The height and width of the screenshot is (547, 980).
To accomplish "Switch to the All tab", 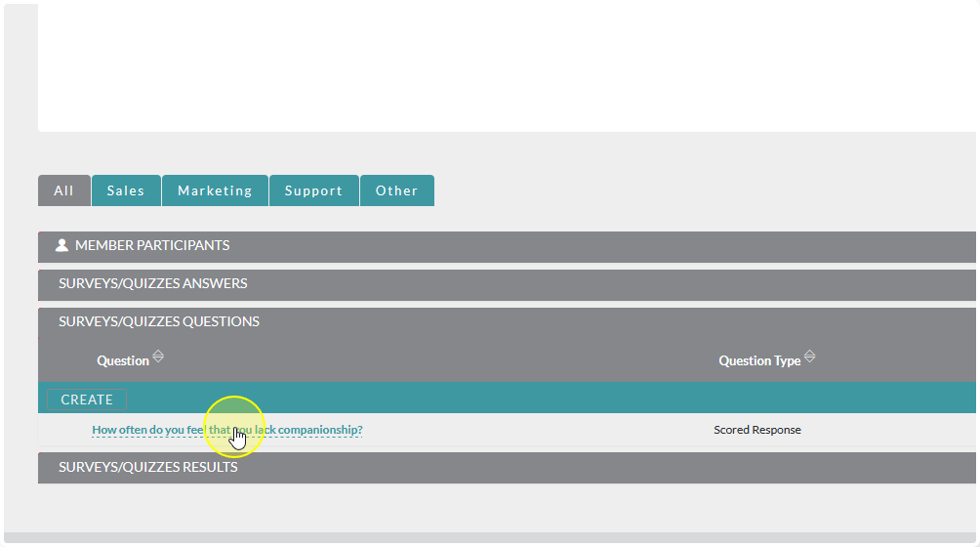I will [x=64, y=190].
